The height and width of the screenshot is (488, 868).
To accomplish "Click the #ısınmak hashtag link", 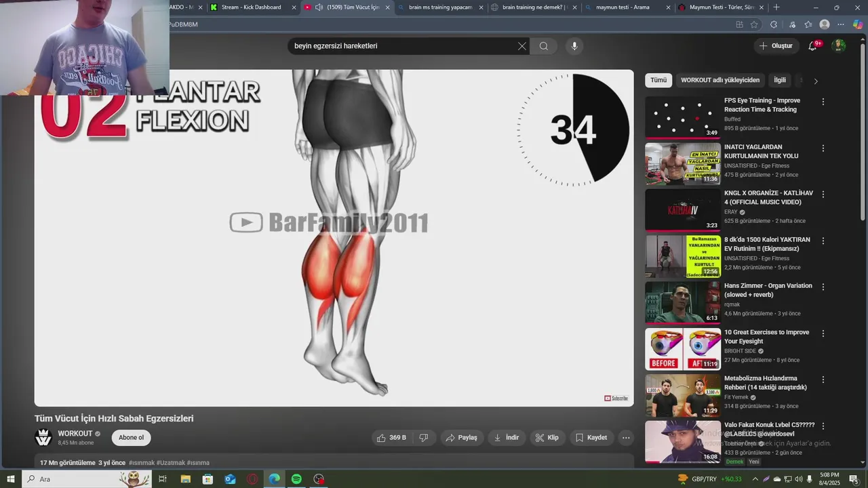I will tap(142, 463).
